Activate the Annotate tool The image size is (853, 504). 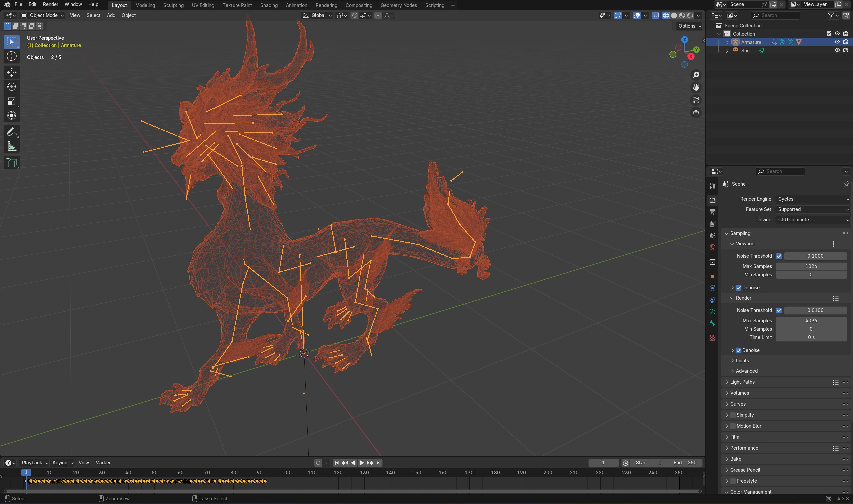tap(12, 132)
